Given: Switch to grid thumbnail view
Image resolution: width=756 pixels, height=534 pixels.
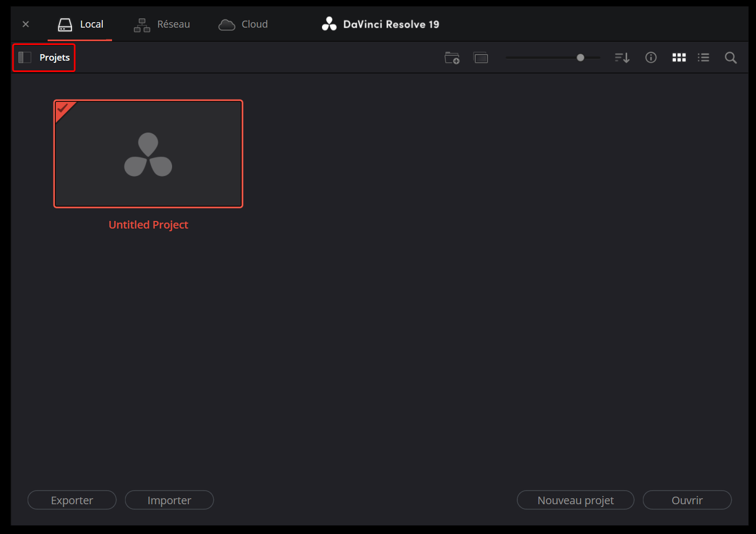Looking at the screenshot, I should pyautogui.click(x=679, y=57).
